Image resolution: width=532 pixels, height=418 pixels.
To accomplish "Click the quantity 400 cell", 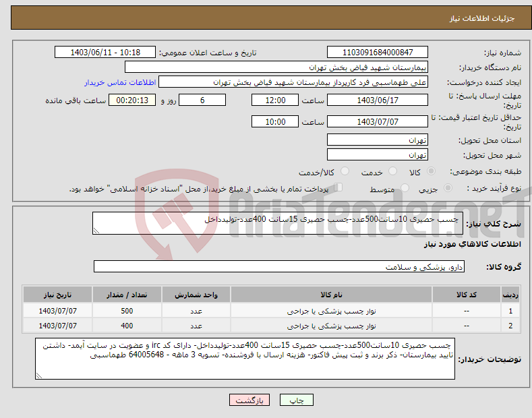I will click(x=127, y=326).
